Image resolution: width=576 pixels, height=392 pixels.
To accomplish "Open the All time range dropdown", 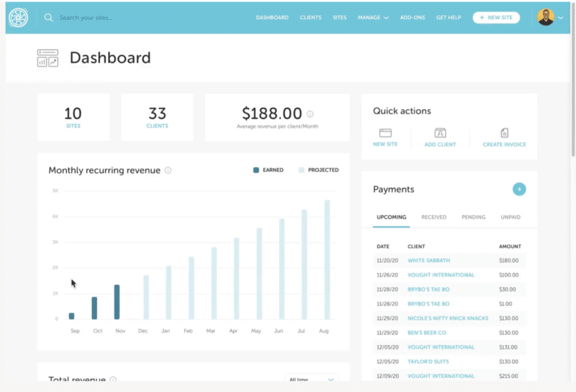I will pyautogui.click(x=312, y=380).
